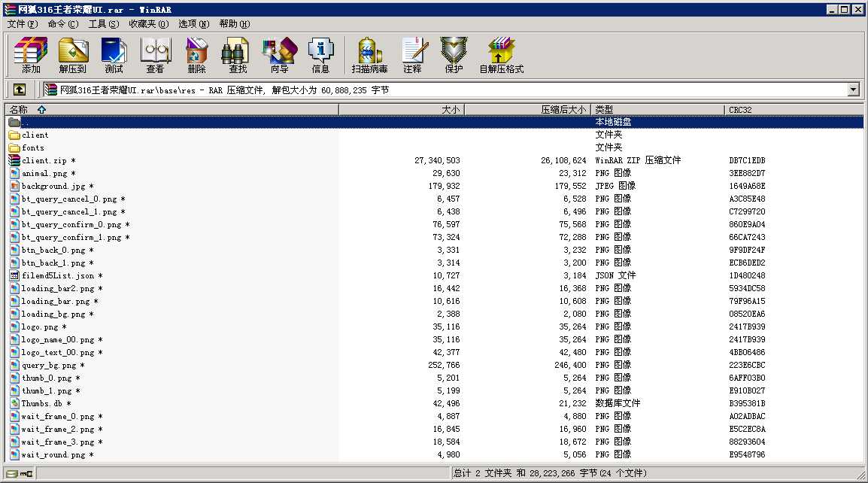Image resolution: width=868 pixels, height=483 pixels.
Task: Open the 文件 (File) menu
Action: pos(23,24)
